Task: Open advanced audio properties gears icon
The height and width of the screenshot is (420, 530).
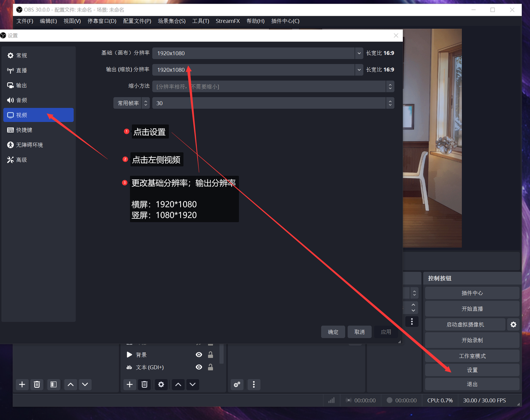Action: pos(237,384)
